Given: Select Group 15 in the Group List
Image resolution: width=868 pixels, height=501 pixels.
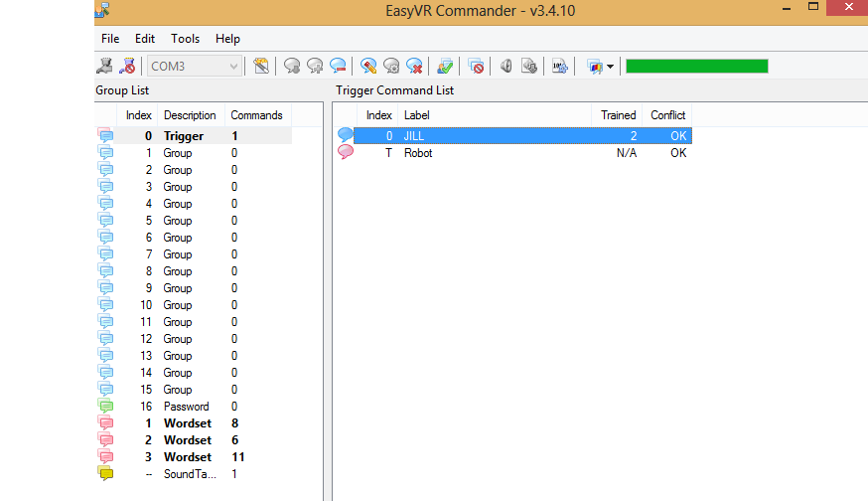Looking at the screenshot, I should 194,390.
